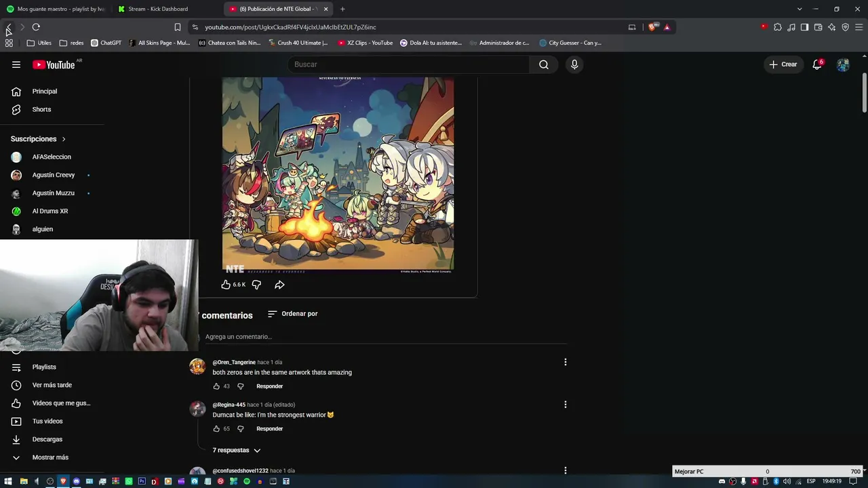The width and height of the screenshot is (868, 488).
Task: Open the Brave Shields icon
Action: (x=653, y=27)
